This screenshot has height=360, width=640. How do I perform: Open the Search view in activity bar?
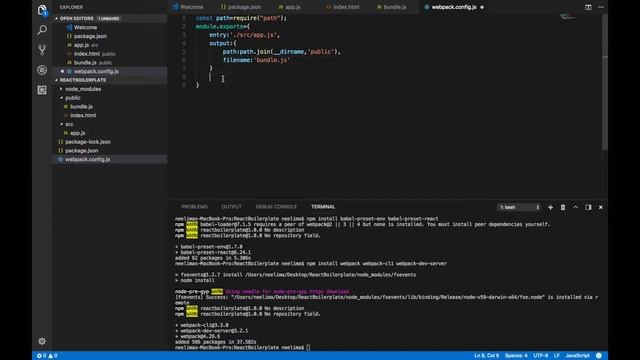pyautogui.click(x=42, y=30)
